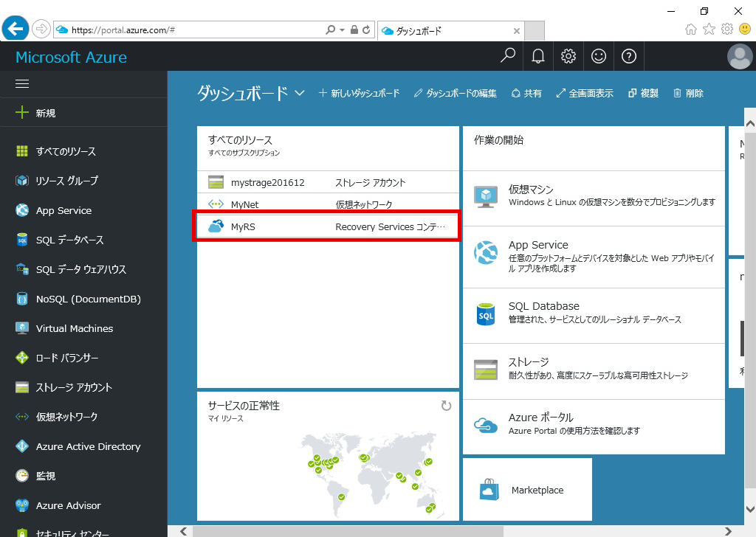Click the Marketplace shopping bag icon
This screenshot has width=756, height=537.
tap(489, 490)
